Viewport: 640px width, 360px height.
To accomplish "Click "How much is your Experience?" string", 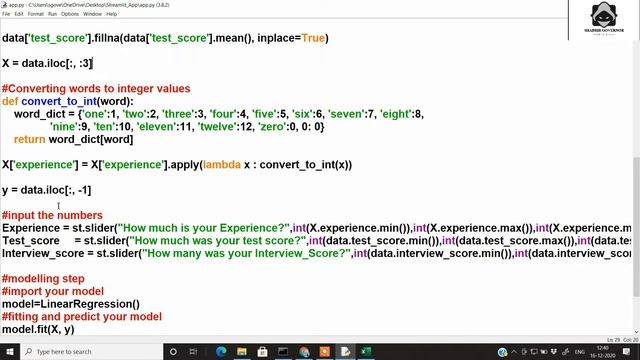I will coord(204,228).
